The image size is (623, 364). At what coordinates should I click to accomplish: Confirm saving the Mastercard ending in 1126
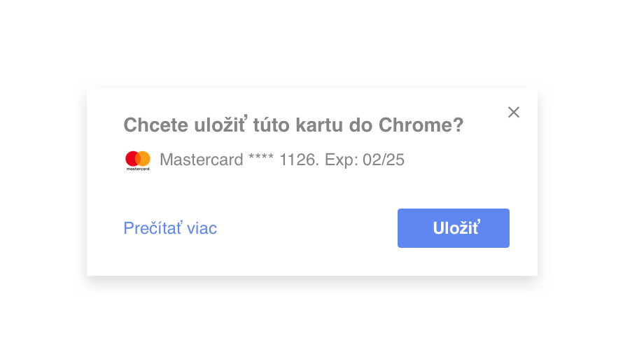point(454,228)
